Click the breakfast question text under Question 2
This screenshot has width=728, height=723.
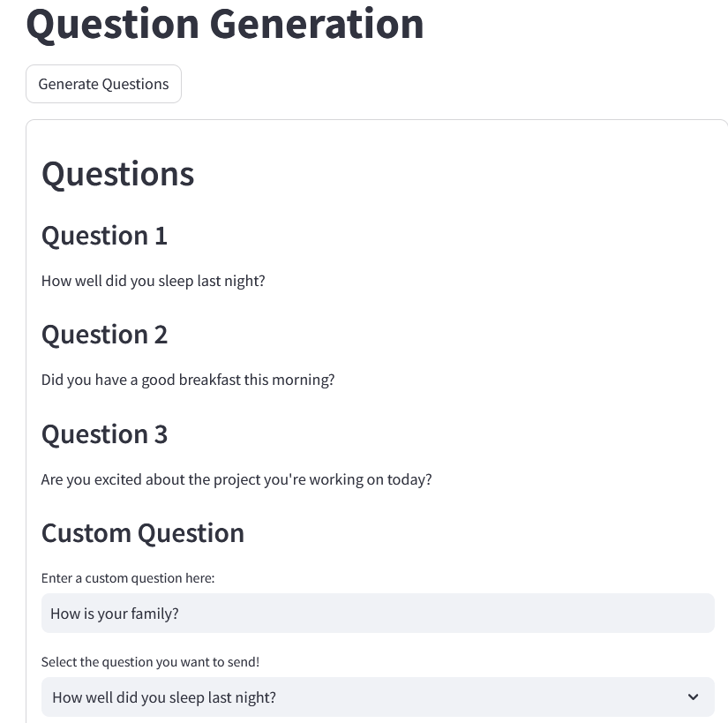tap(188, 380)
